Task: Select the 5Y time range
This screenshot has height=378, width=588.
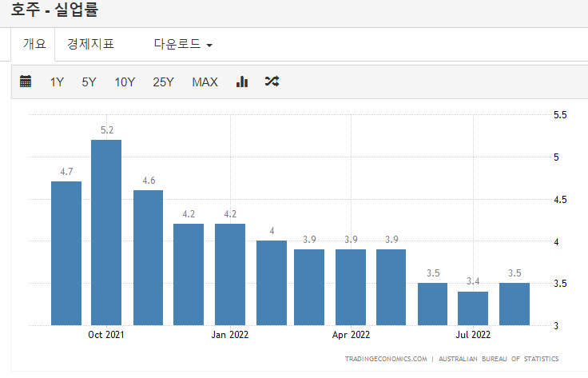Action: tap(89, 82)
